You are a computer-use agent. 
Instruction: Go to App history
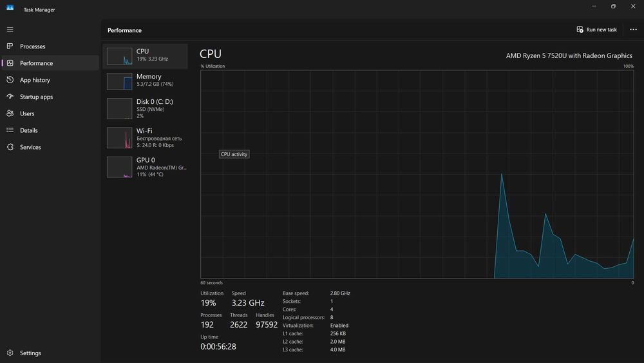tap(50, 80)
